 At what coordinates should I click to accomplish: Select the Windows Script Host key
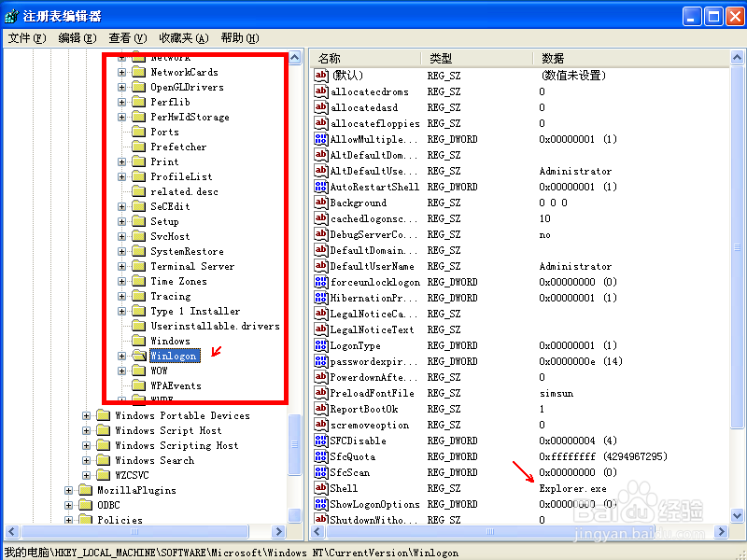168,430
